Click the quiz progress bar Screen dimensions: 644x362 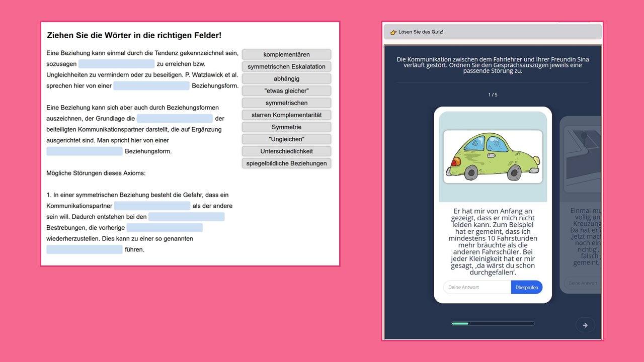tap(493, 323)
